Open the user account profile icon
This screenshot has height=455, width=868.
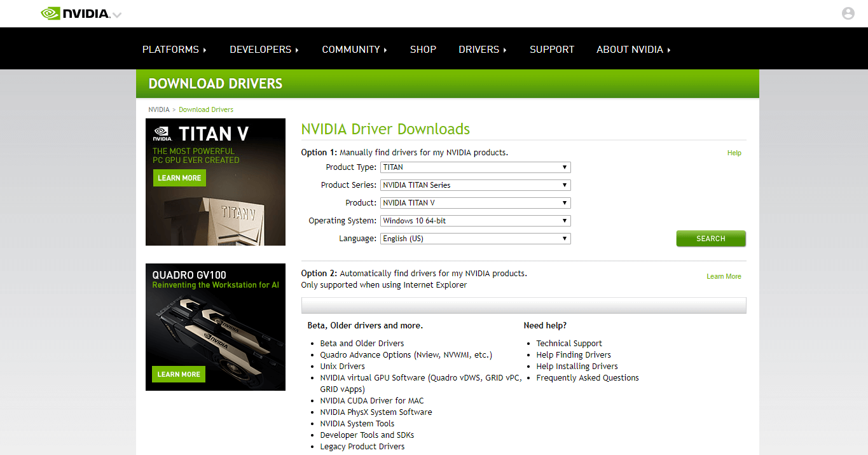(x=848, y=13)
